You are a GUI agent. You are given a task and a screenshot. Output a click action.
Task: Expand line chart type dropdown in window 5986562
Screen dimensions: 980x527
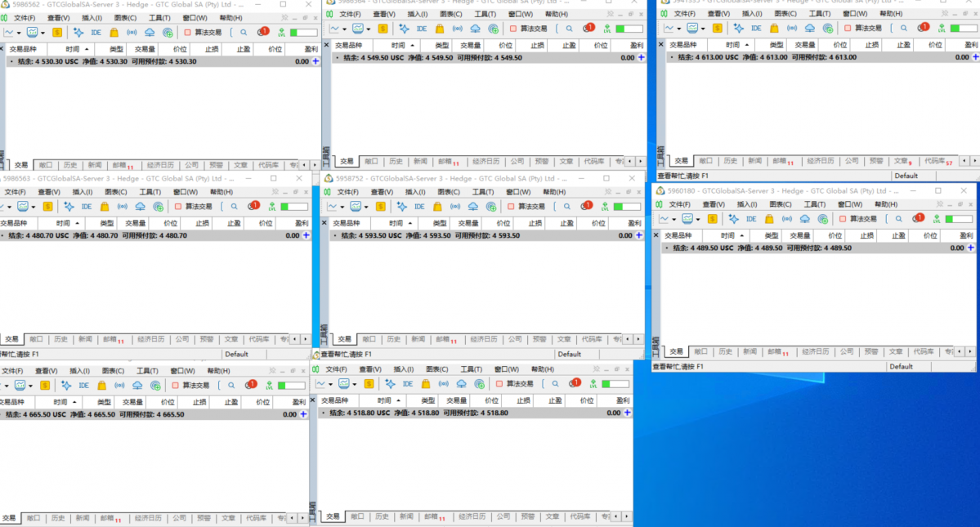click(x=19, y=33)
